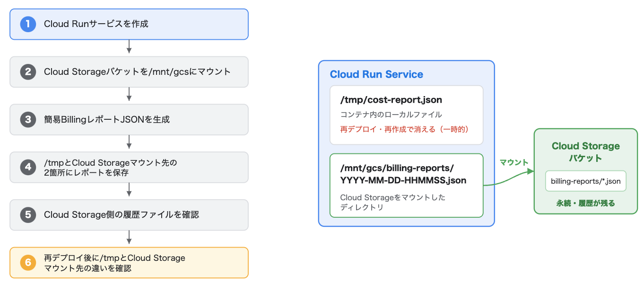Screen dimensions: 644x285
Task: Click "YYYY-MM-DD-HHMMSS.json" filename text
Action: 403,180
